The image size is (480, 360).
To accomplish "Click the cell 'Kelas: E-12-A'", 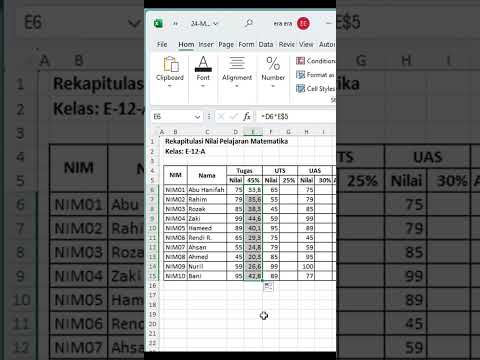I will (185, 151).
